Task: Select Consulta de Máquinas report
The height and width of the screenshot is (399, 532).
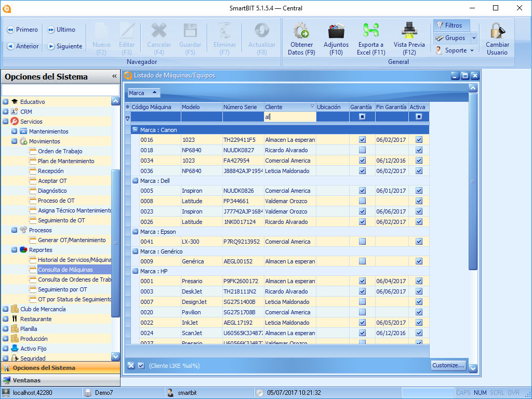Action: tap(65, 270)
